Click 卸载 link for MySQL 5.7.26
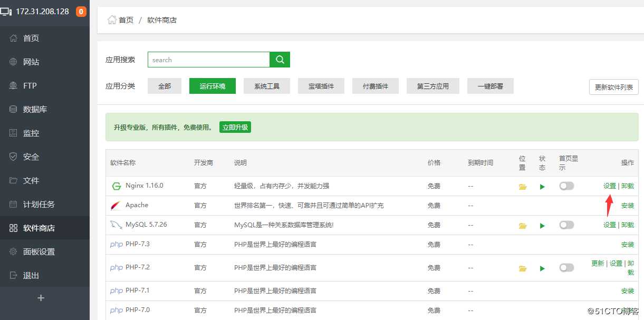Screen dimensions: 644x320 pyautogui.click(x=628, y=225)
